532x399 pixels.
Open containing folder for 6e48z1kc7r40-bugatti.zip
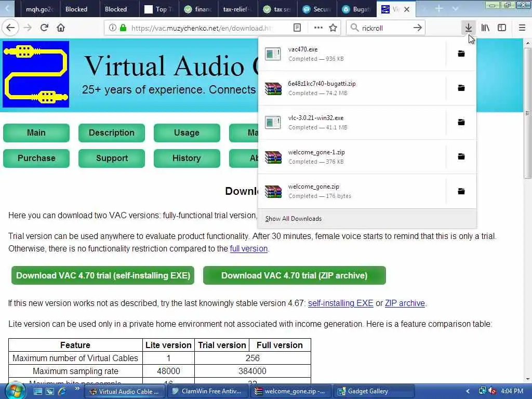tap(461, 88)
